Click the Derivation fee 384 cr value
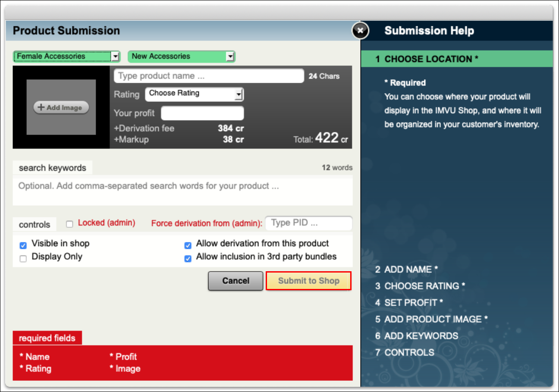This screenshot has width=559, height=392. coord(231,129)
